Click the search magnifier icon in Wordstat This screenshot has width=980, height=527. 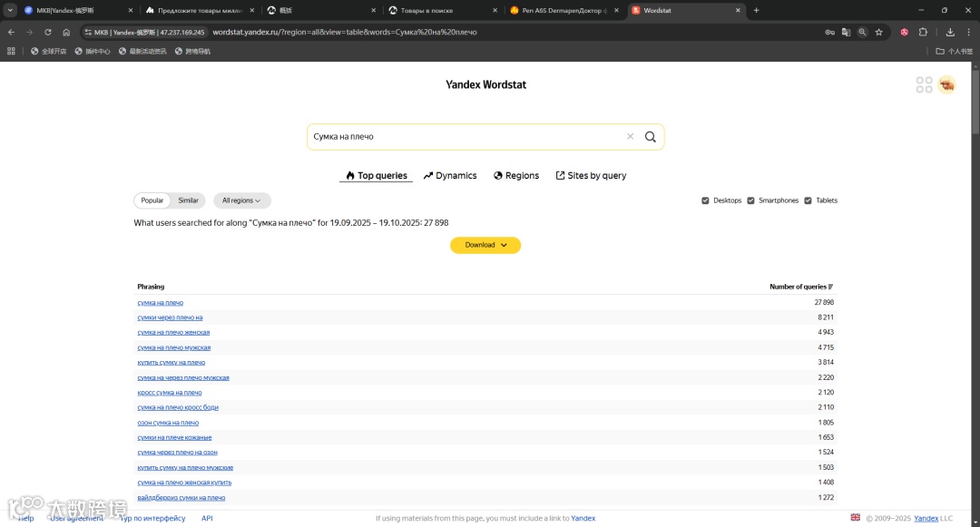click(650, 137)
